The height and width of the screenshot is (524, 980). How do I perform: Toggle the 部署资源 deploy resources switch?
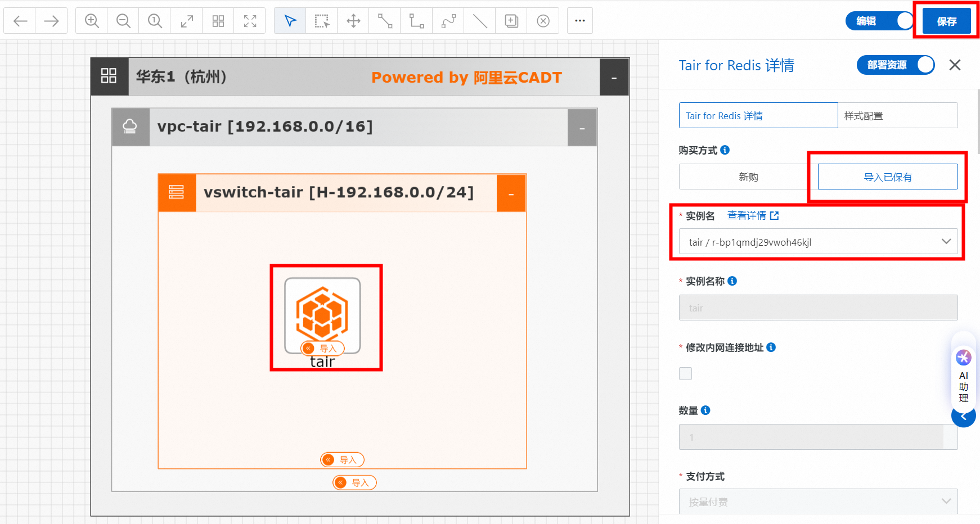click(x=896, y=65)
